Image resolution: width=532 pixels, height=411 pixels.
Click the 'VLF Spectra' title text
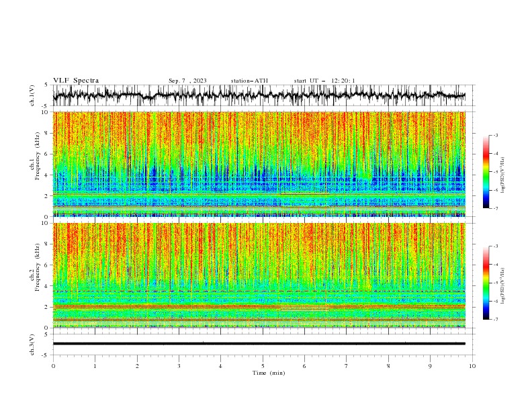[76, 81]
